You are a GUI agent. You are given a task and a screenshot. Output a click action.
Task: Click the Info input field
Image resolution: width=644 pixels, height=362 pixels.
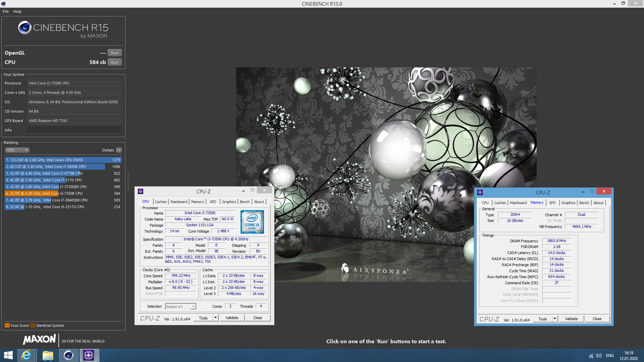(x=74, y=130)
